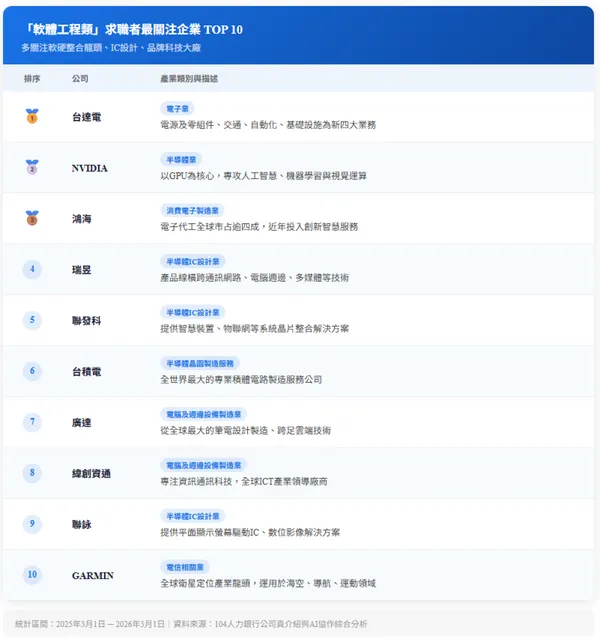Screen dimensions: 600x639
Task: Select rank badge 6 next to 台積電
Action: (32, 371)
